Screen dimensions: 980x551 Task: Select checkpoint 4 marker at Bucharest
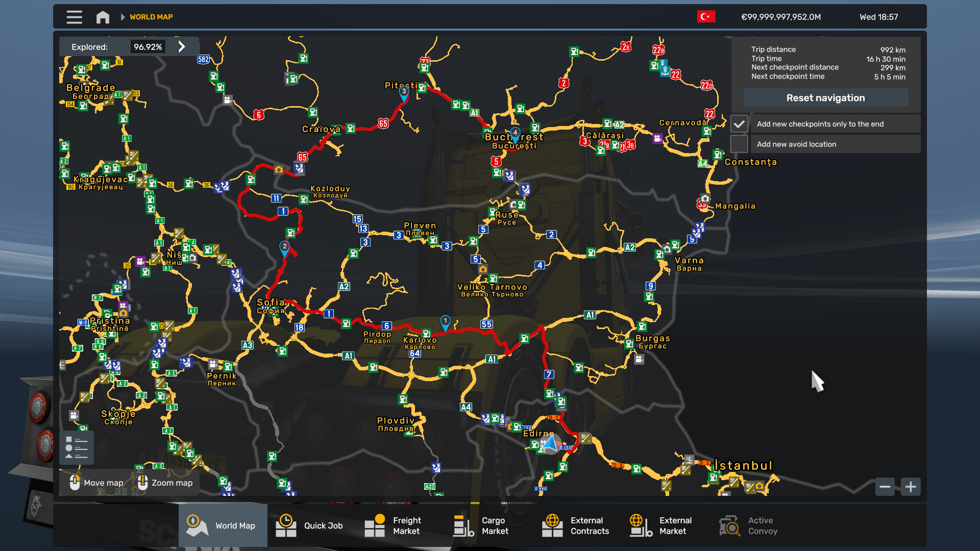point(515,134)
